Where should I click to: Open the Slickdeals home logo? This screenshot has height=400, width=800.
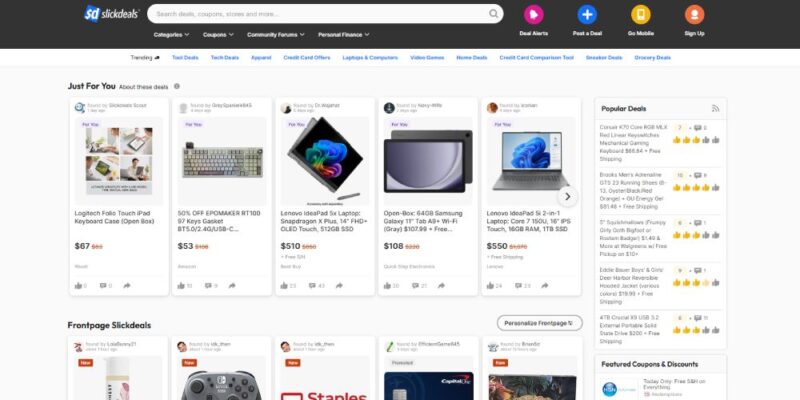click(112, 14)
